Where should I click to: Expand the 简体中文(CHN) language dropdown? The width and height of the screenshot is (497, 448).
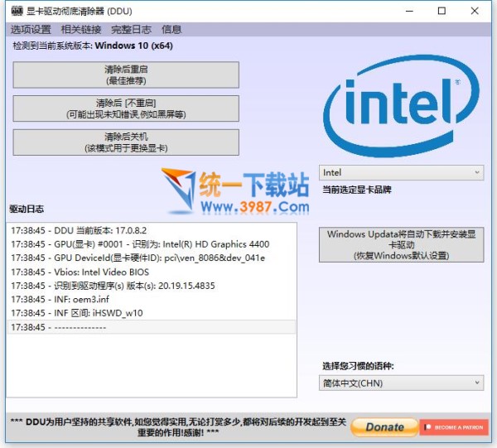tap(401, 383)
